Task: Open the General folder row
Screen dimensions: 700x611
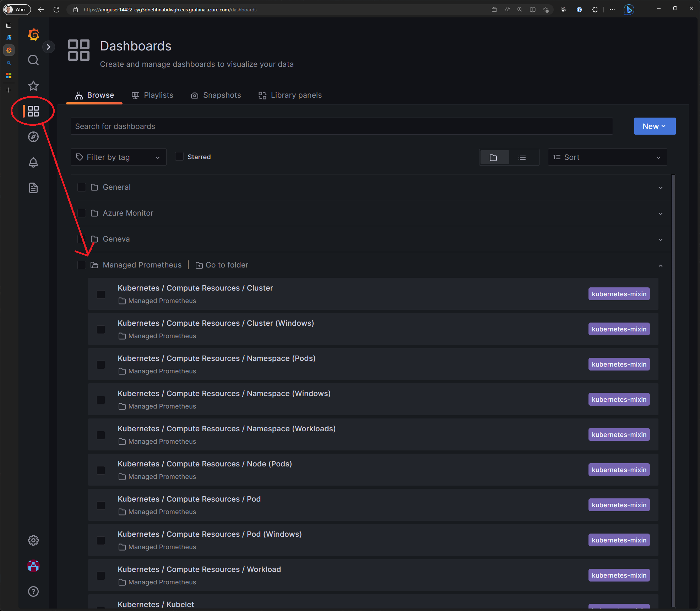Action: click(371, 187)
